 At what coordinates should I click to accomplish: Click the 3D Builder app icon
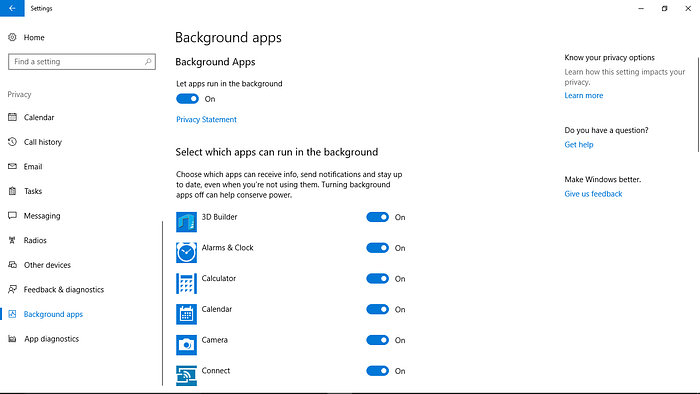pos(186,222)
